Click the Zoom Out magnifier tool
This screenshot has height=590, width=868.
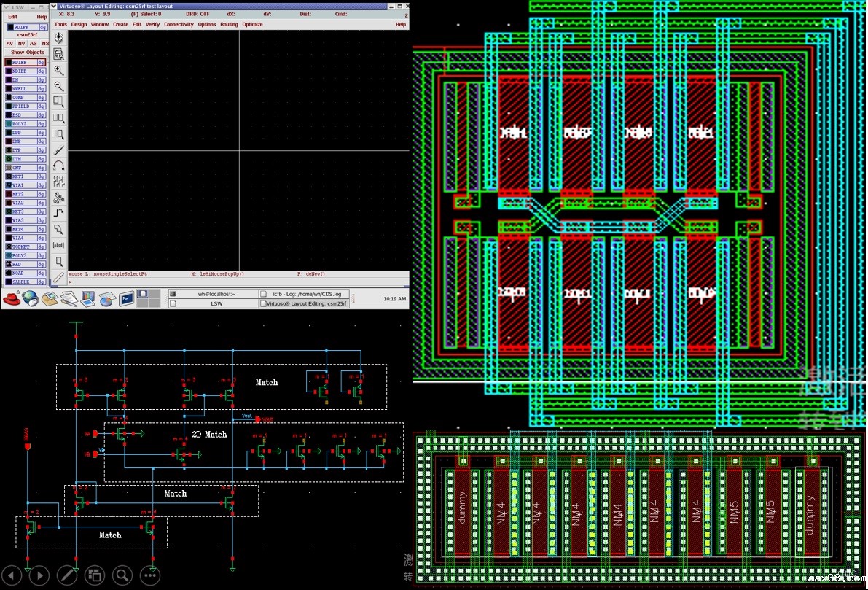click(x=59, y=86)
